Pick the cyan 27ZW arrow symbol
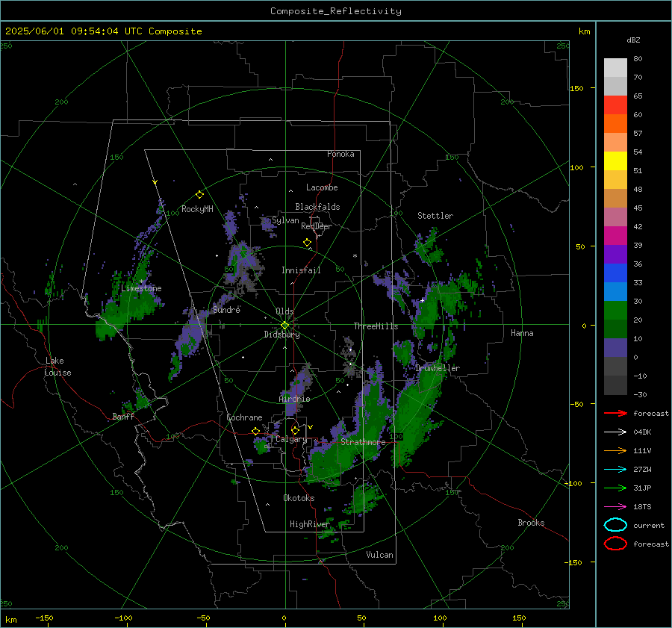This screenshot has height=628, width=672. [x=615, y=470]
